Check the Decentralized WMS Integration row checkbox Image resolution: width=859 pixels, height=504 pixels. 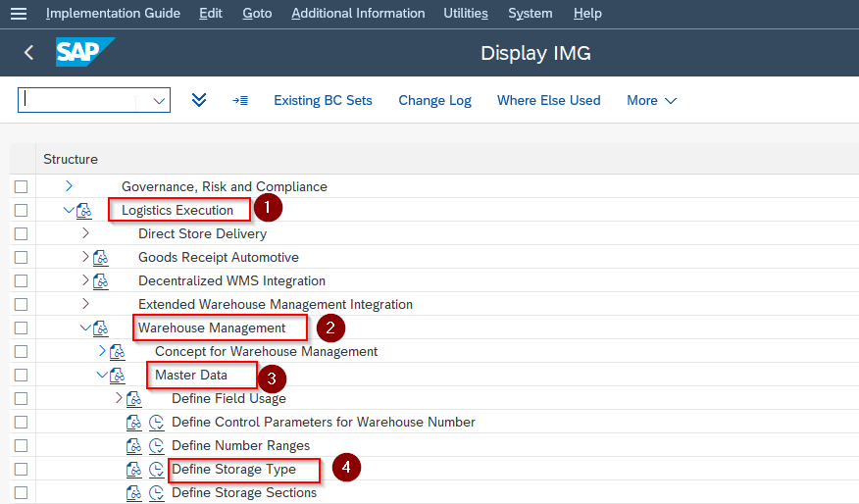click(x=21, y=281)
